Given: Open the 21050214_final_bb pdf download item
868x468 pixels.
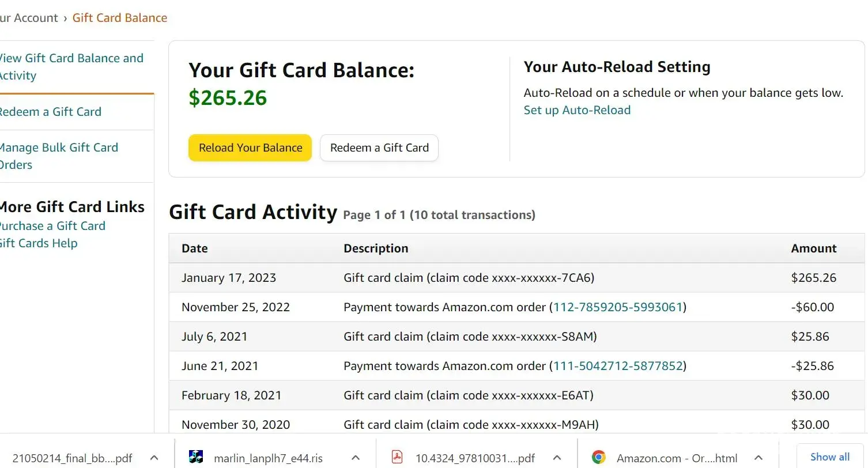Looking at the screenshot, I should [x=72, y=459].
